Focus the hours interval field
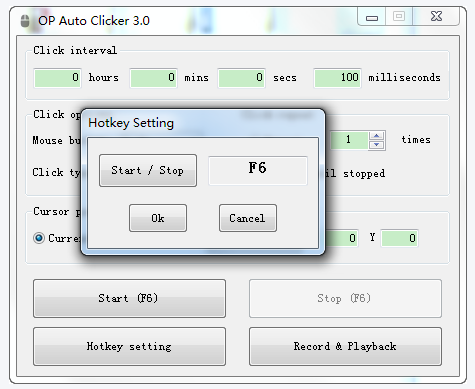The image size is (475, 389). 57,78
